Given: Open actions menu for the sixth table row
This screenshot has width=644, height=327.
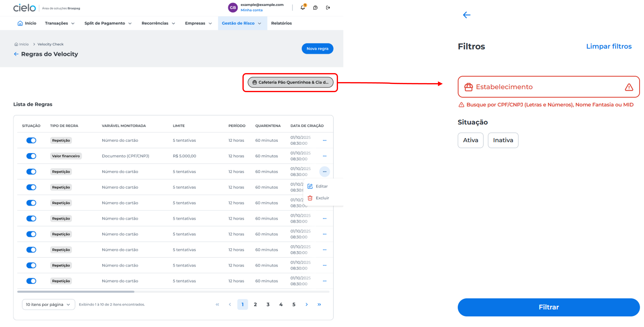Looking at the screenshot, I should tap(325, 219).
